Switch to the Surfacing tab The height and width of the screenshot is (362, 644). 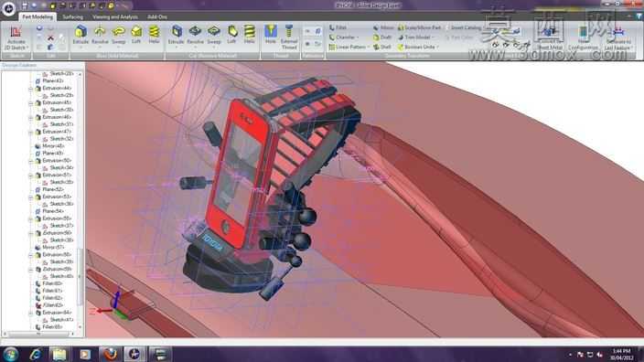[72, 16]
